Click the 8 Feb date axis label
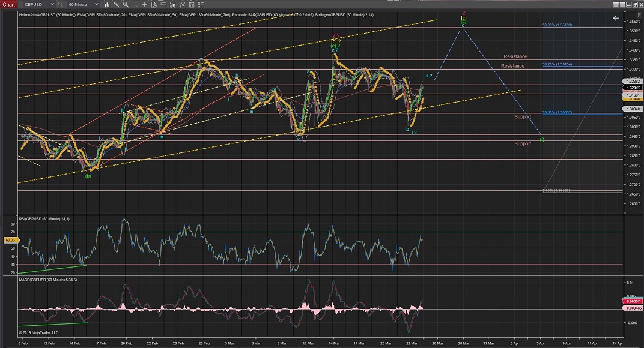Image resolution: width=644 pixels, height=348 pixels. (23, 343)
